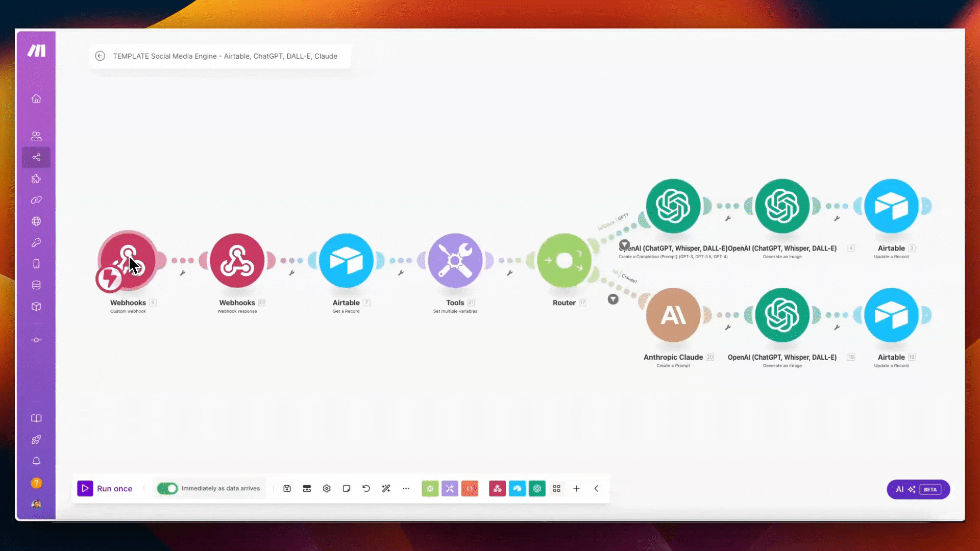Open the green Router module
Viewport: 980px width, 551px height.
(564, 261)
